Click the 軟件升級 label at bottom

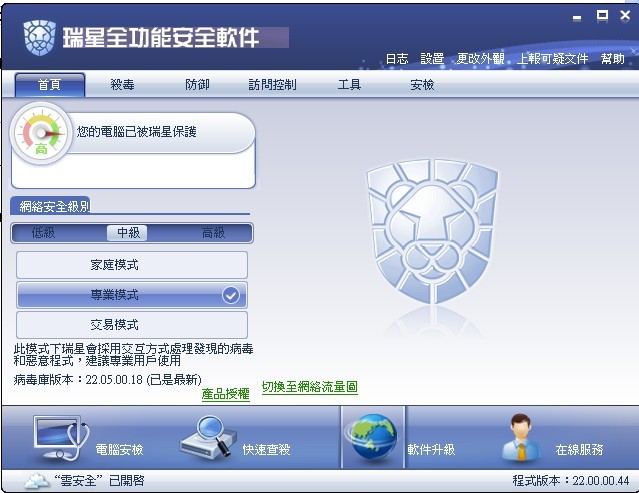tap(431, 449)
